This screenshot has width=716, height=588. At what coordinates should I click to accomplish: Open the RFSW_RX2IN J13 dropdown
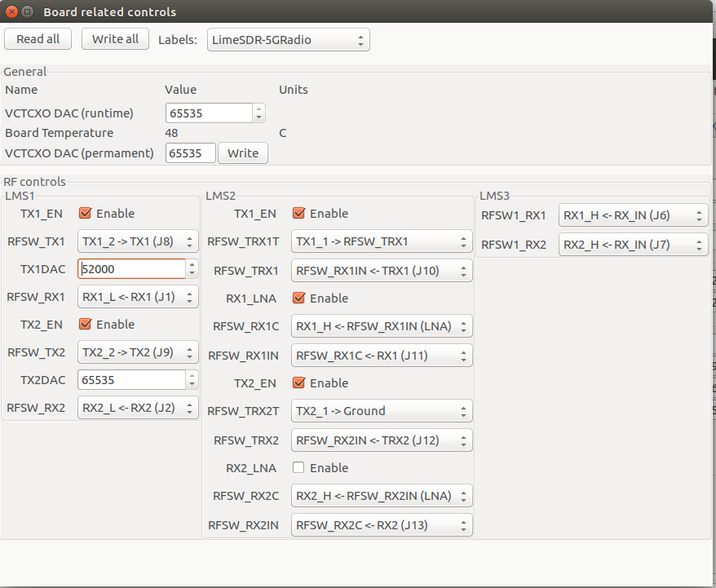[381, 524]
